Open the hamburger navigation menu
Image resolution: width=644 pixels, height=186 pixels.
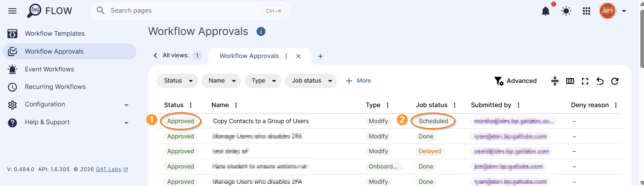click(12, 11)
